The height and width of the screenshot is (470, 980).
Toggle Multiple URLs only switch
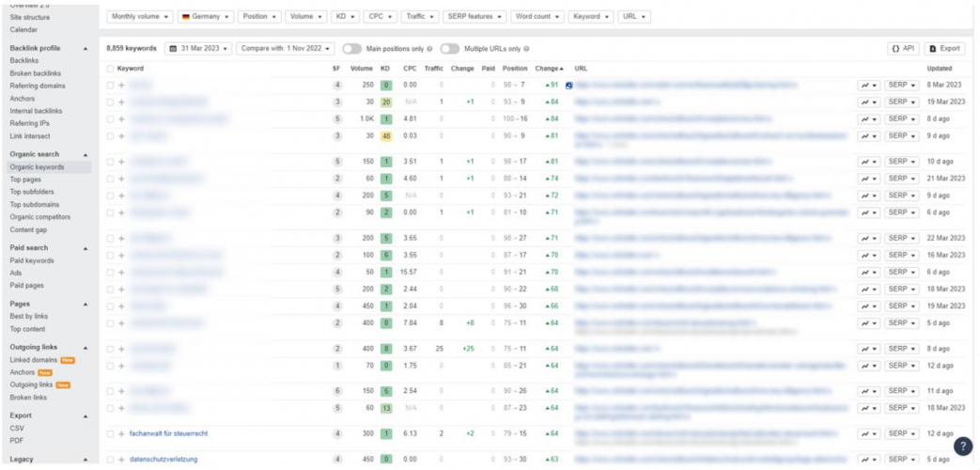click(x=450, y=49)
